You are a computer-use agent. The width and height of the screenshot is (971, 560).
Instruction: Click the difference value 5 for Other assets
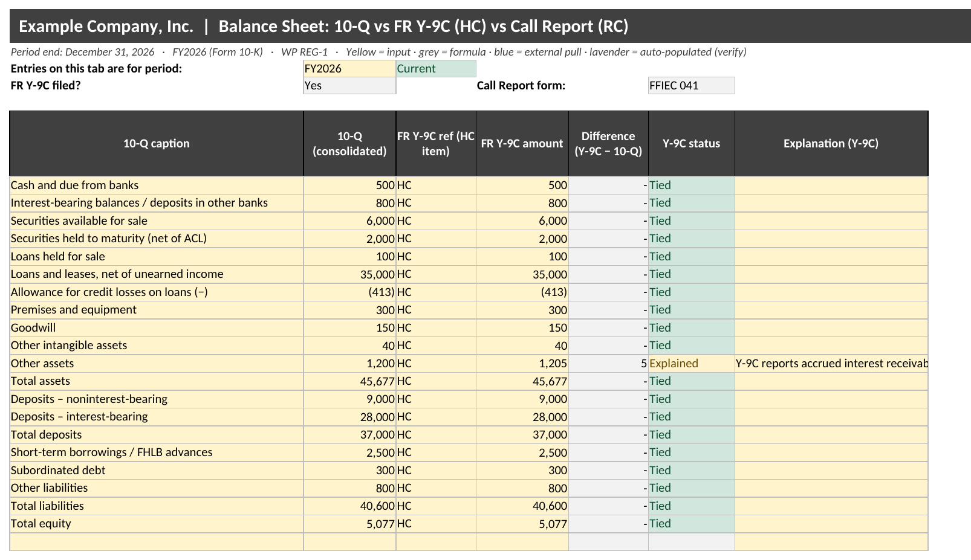(x=608, y=364)
